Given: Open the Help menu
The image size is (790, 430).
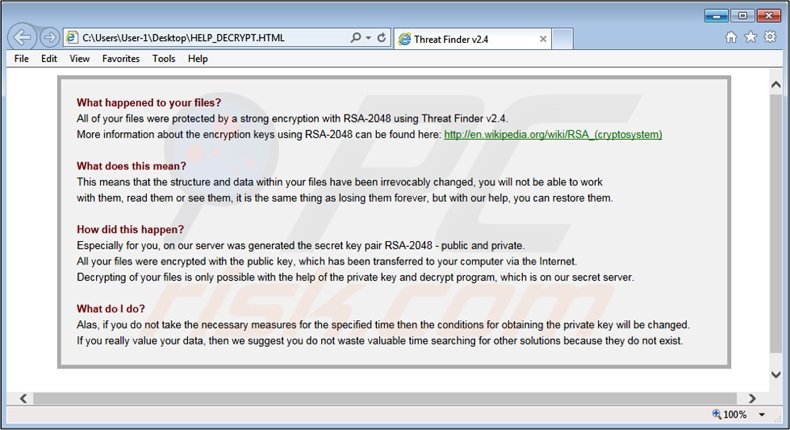Looking at the screenshot, I should coord(198,58).
